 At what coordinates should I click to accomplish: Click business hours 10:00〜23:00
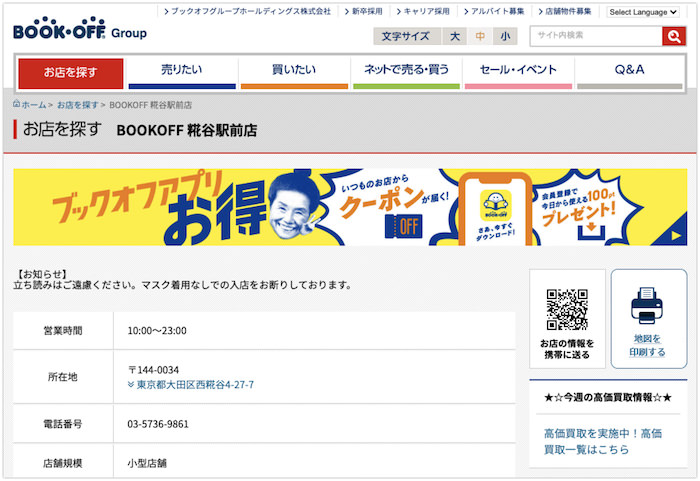point(157,331)
